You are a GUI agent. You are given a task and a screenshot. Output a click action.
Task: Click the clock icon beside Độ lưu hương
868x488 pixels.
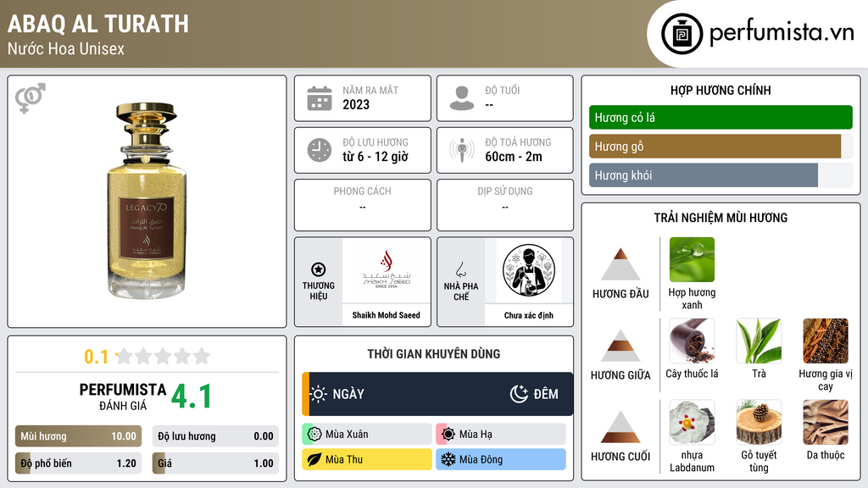(x=320, y=150)
